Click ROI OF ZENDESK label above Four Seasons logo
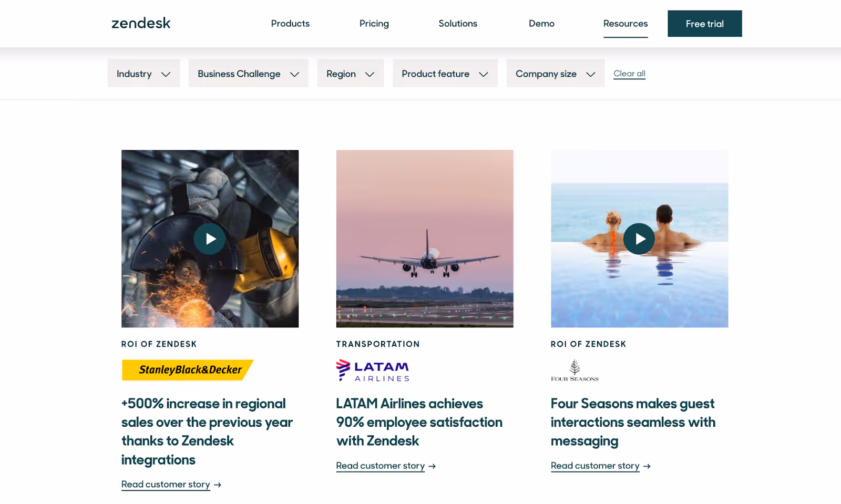This screenshot has width=841, height=504. click(589, 344)
